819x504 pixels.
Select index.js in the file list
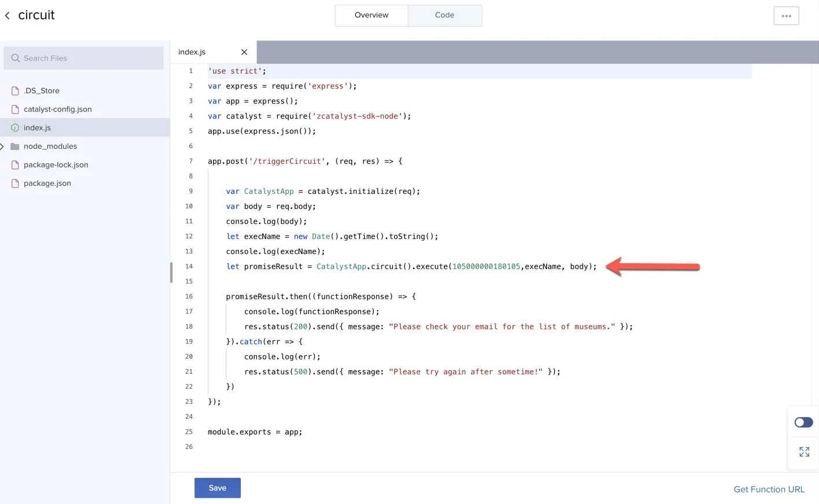(37, 128)
